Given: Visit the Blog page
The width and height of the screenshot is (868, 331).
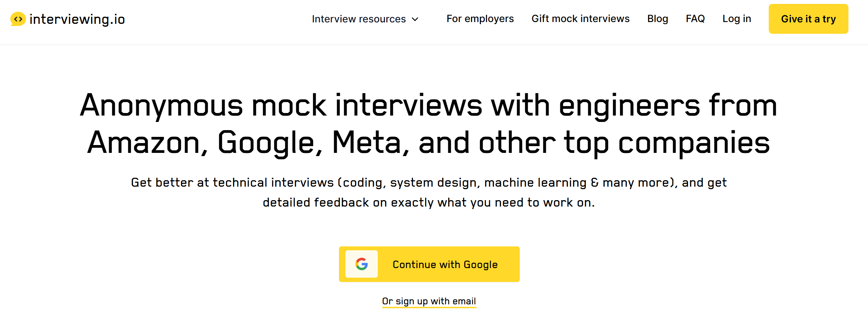Looking at the screenshot, I should (x=657, y=18).
